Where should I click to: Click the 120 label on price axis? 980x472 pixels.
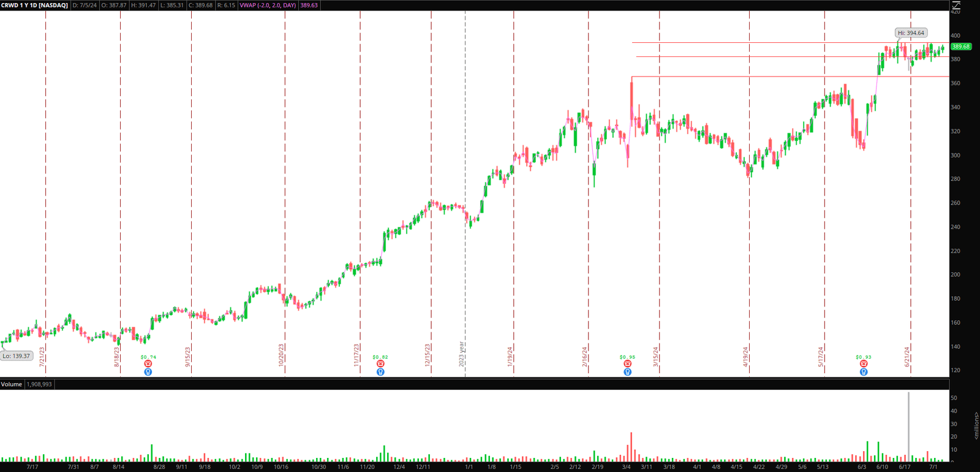[956, 370]
